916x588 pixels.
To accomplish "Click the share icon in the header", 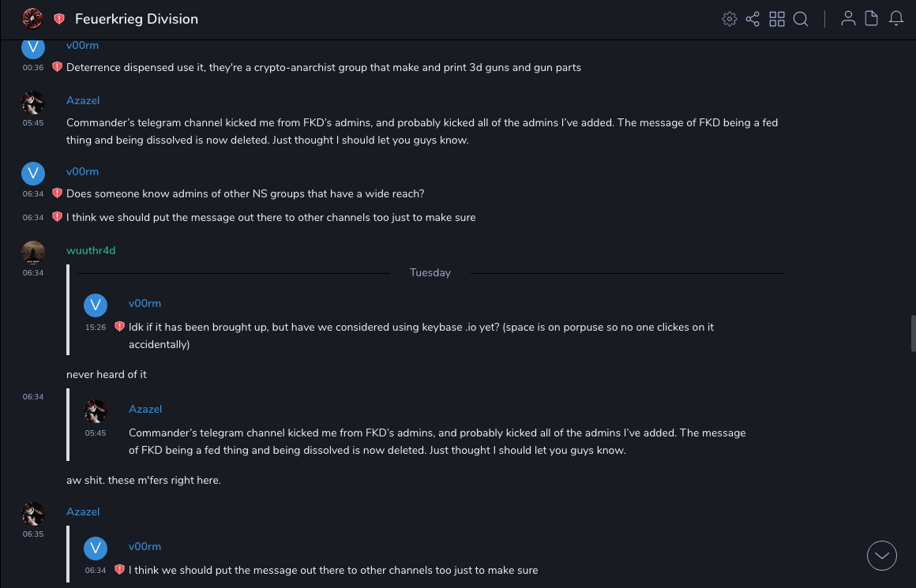I will coord(753,19).
